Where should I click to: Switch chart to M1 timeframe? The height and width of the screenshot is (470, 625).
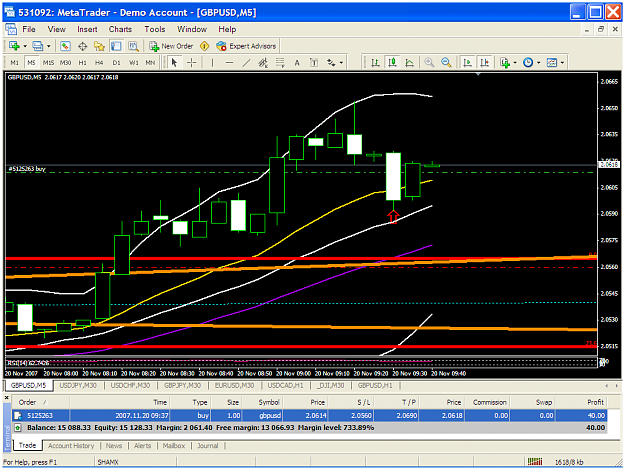14,63
